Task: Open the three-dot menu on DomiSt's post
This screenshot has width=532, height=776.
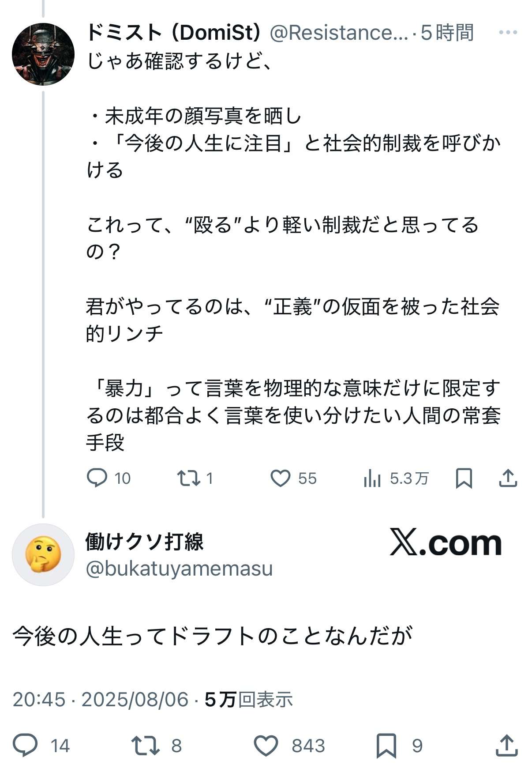Action: click(x=508, y=32)
